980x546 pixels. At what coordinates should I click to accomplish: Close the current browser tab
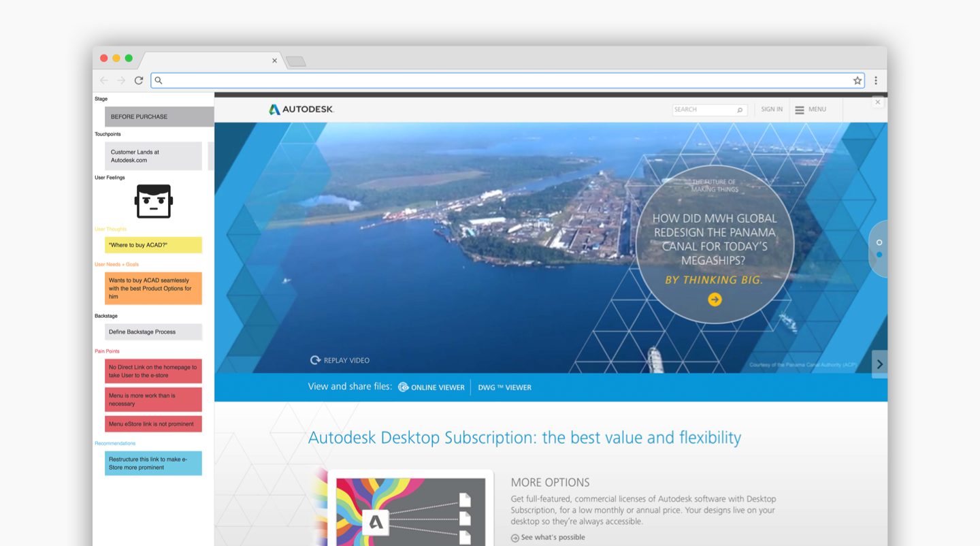(274, 61)
